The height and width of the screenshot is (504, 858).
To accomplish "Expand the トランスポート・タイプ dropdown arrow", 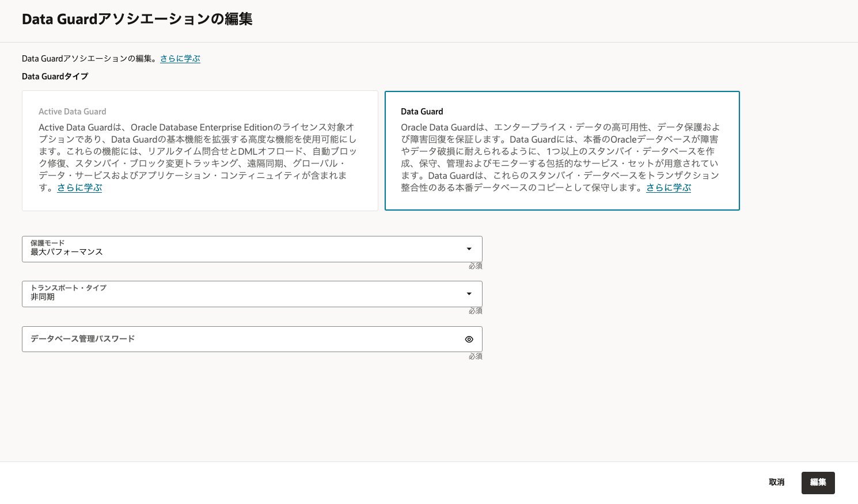I will click(x=469, y=294).
